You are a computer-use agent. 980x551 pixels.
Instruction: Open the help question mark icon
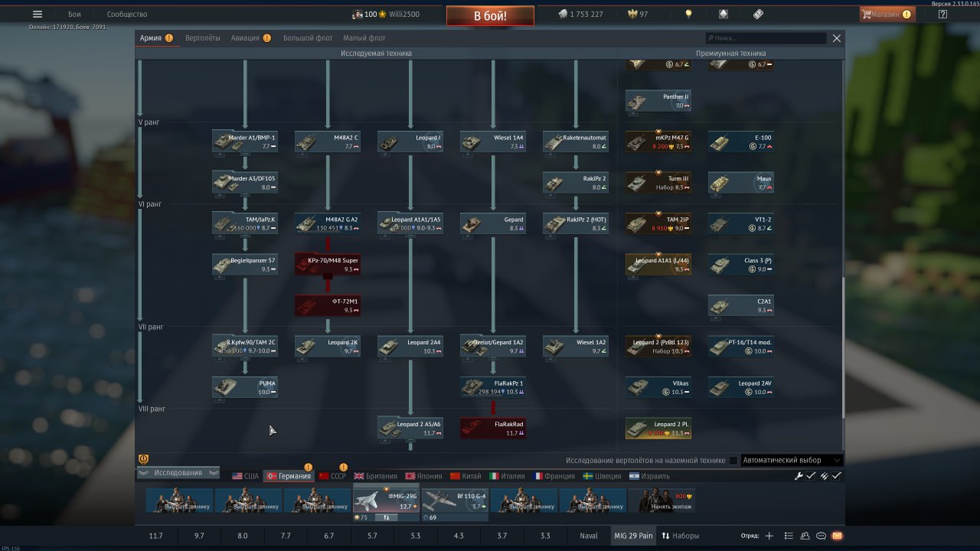pos(942,14)
